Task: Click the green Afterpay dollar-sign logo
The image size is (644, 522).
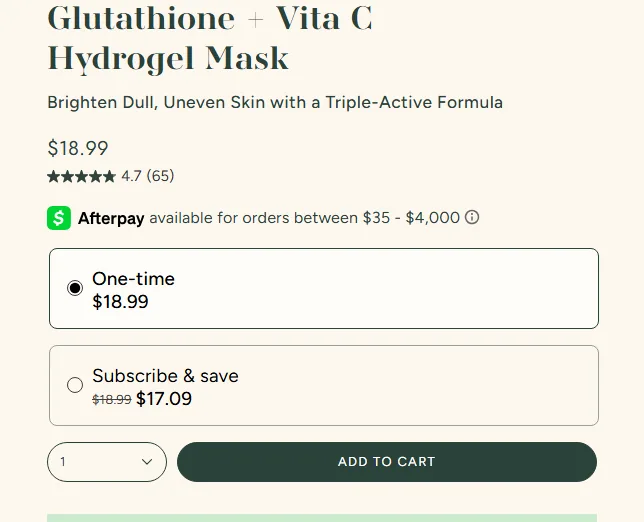Action: tap(59, 218)
